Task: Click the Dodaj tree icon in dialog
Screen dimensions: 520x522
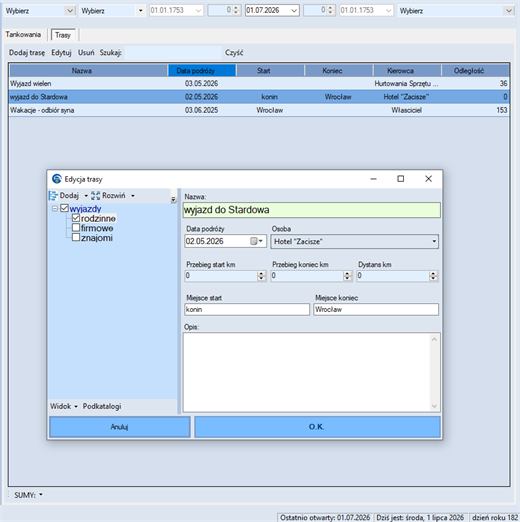Action: click(53, 196)
